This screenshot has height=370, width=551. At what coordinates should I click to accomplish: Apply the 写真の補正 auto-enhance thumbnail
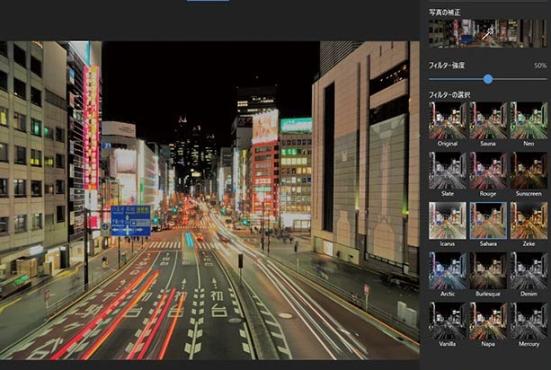pyautogui.click(x=488, y=33)
